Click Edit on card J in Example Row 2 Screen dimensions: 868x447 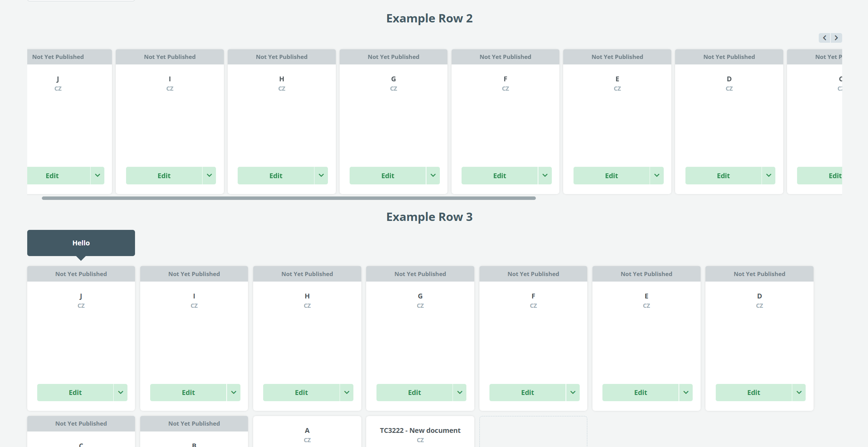[52, 176]
